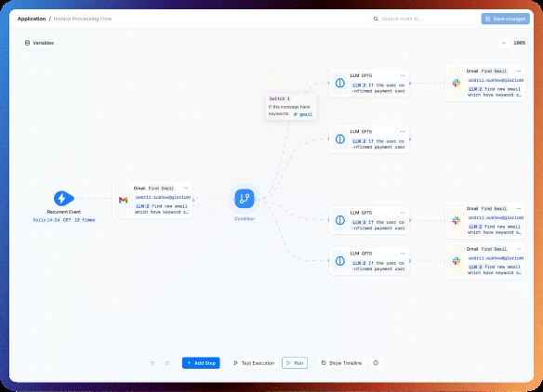This screenshot has width=543, height=392.
Task: Click the Daily 14:24 schedule tag
Action: coord(46,220)
